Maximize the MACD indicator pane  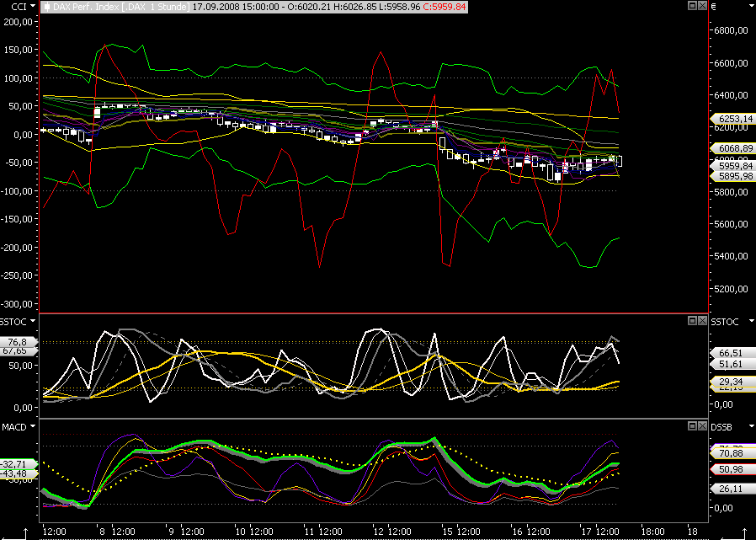(692, 426)
